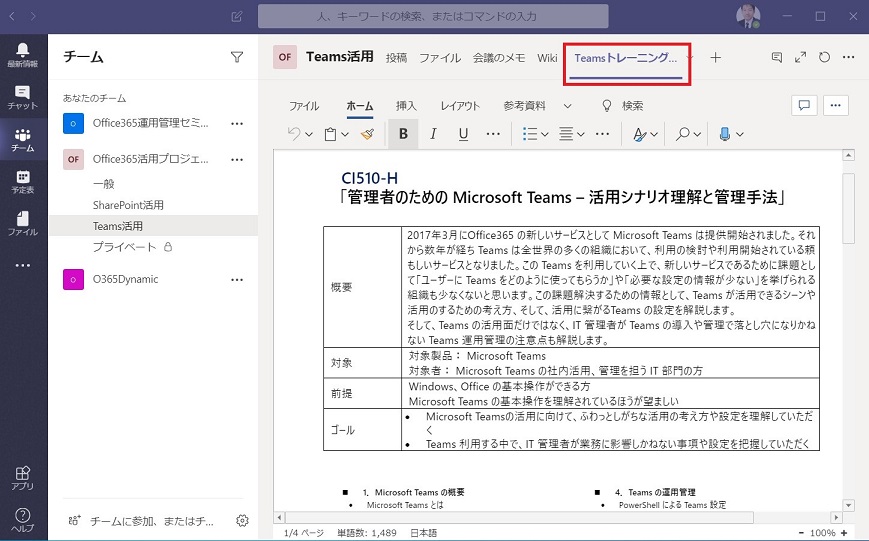
Task: Toggle Bold formatting
Action: 403,134
